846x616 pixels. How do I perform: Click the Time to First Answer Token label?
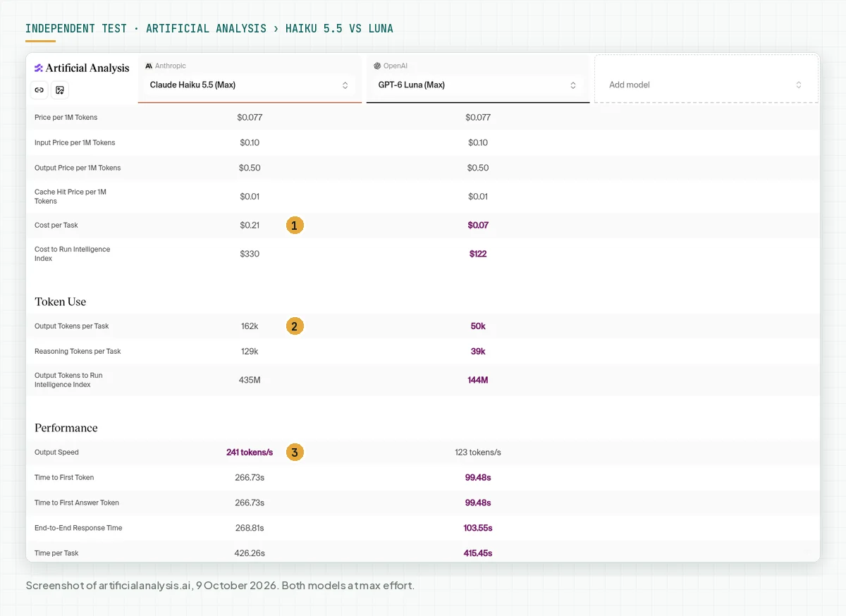77,503
